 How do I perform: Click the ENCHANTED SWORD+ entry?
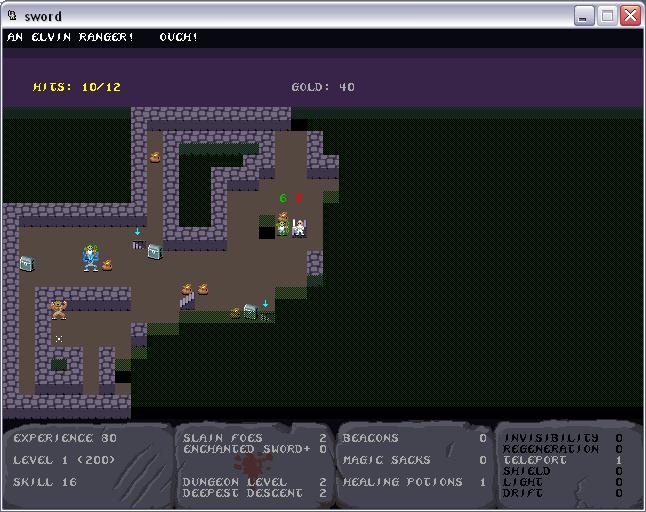point(254,449)
